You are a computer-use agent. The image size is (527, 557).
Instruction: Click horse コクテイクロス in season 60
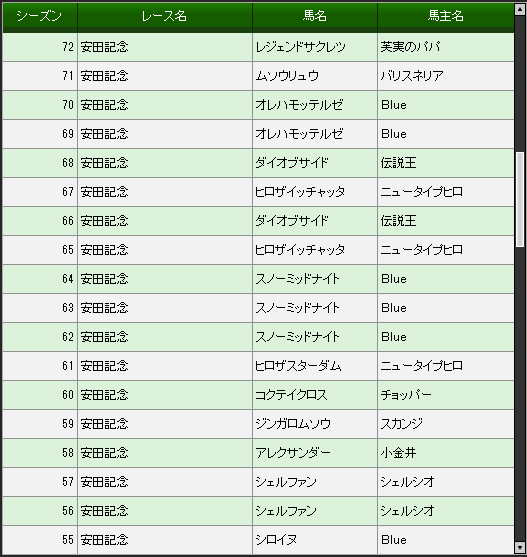pos(291,395)
